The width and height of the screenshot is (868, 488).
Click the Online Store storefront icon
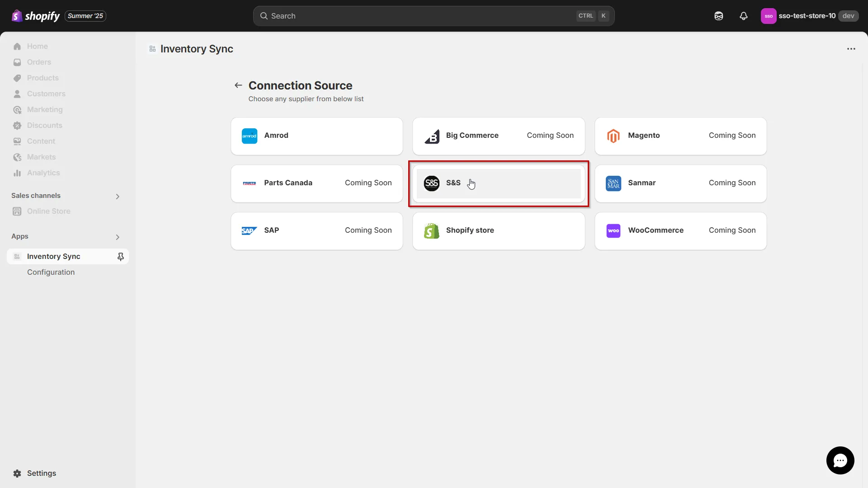pyautogui.click(x=17, y=211)
